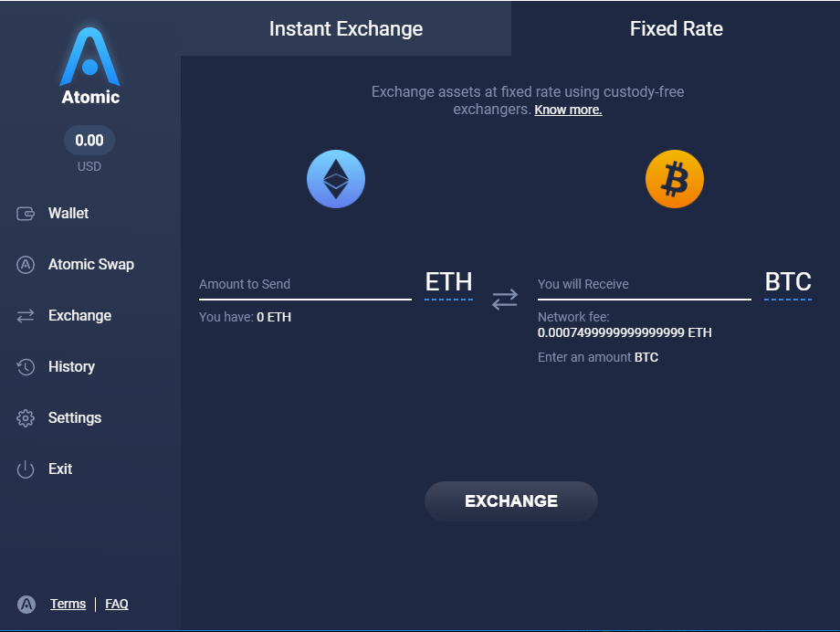Swap currencies with the center arrows icon

click(x=505, y=300)
